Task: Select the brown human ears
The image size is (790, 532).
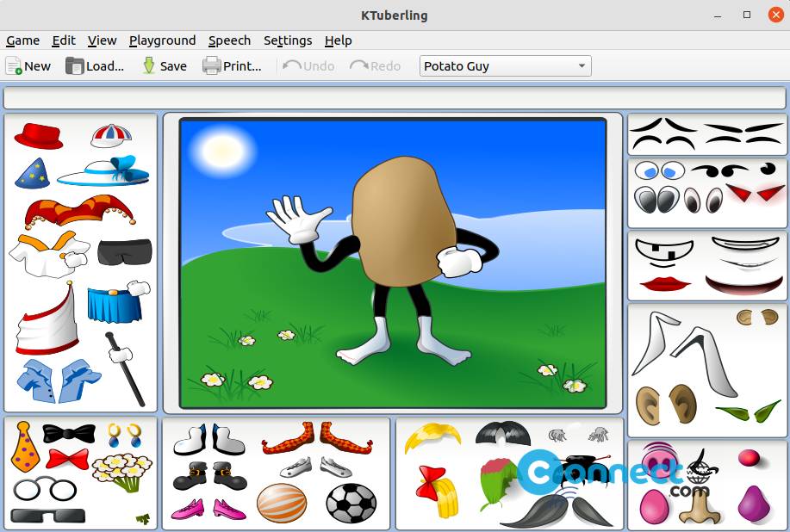Action: coord(666,404)
